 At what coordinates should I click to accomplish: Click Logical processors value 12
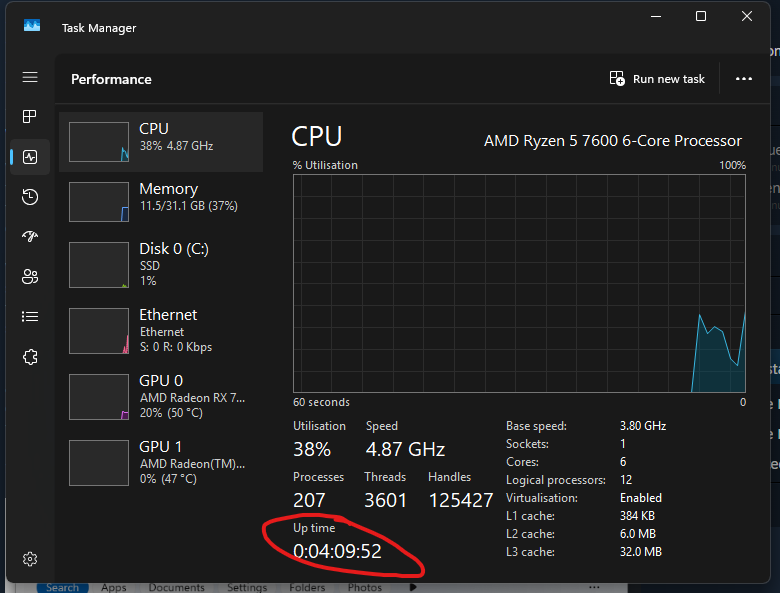pyautogui.click(x=626, y=480)
